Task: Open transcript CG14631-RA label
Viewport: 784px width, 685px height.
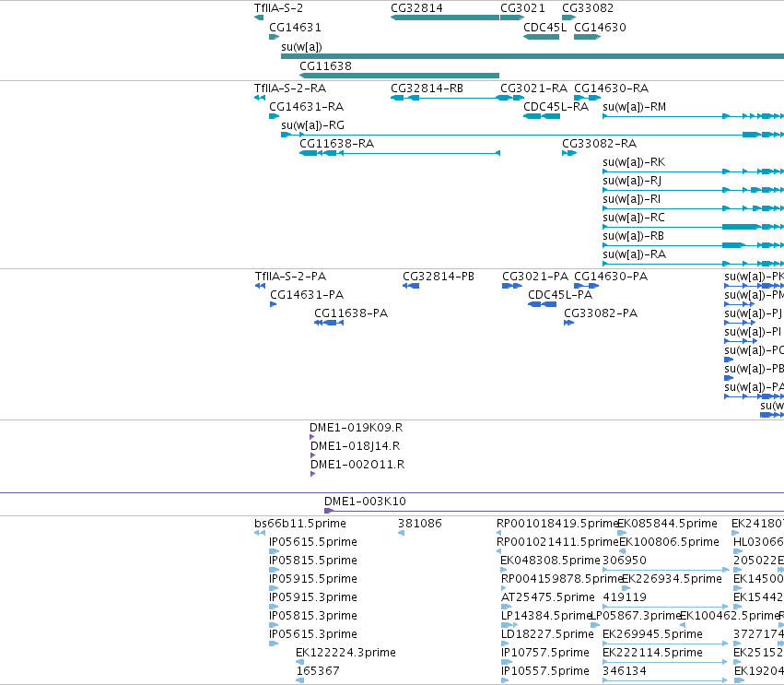Action: click(x=307, y=107)
